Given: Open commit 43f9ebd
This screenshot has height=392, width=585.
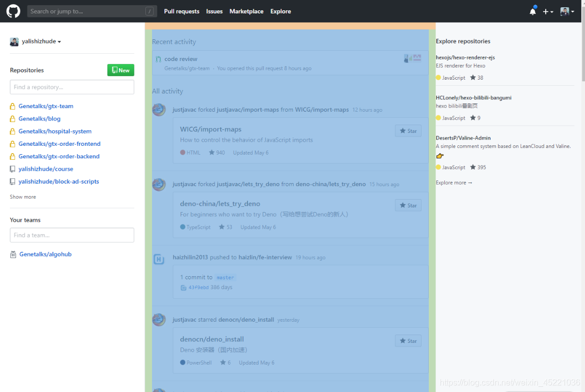Looking at the screenshot, I should [x=199, y=288].
